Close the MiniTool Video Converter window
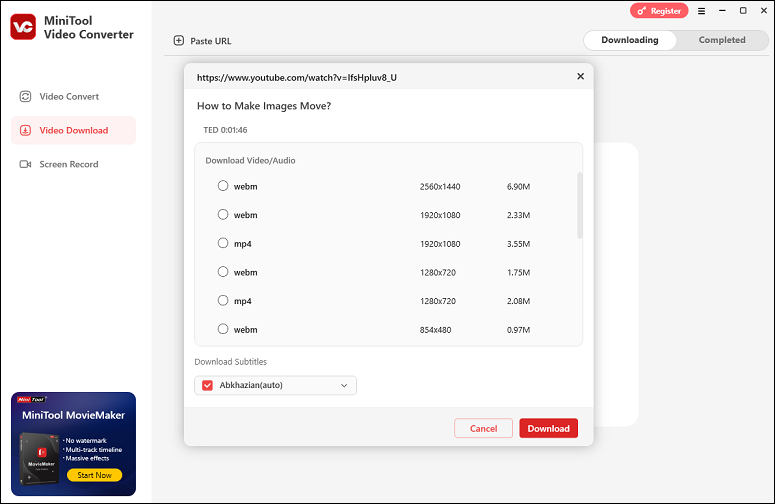The image size is (775, 504). [x=764, y=10]
